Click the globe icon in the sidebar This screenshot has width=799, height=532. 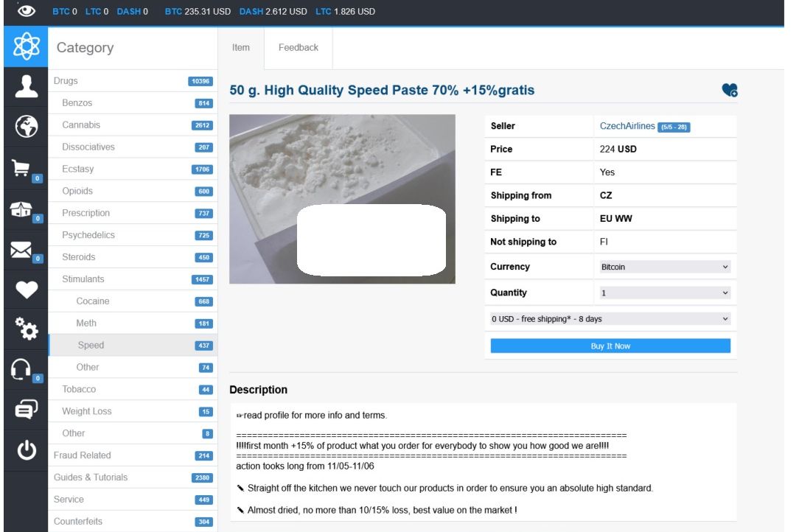pyautogui.click(x=25, y=127)
